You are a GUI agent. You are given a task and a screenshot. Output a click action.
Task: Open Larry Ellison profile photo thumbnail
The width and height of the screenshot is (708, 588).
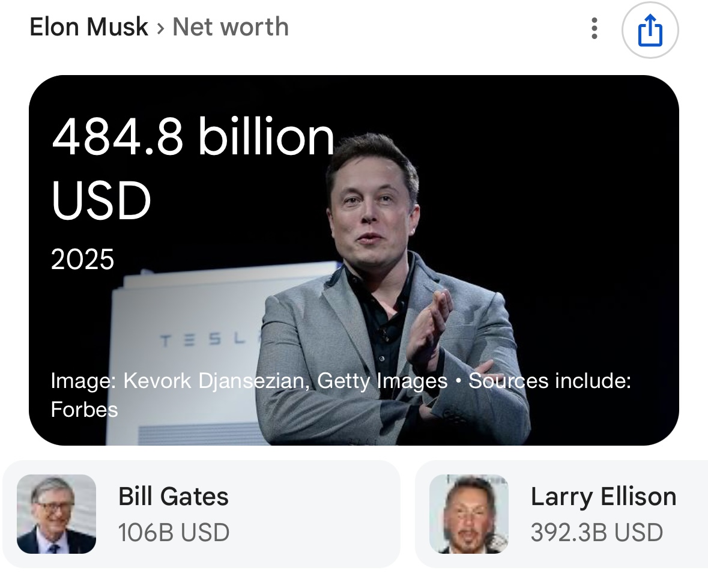469,514
